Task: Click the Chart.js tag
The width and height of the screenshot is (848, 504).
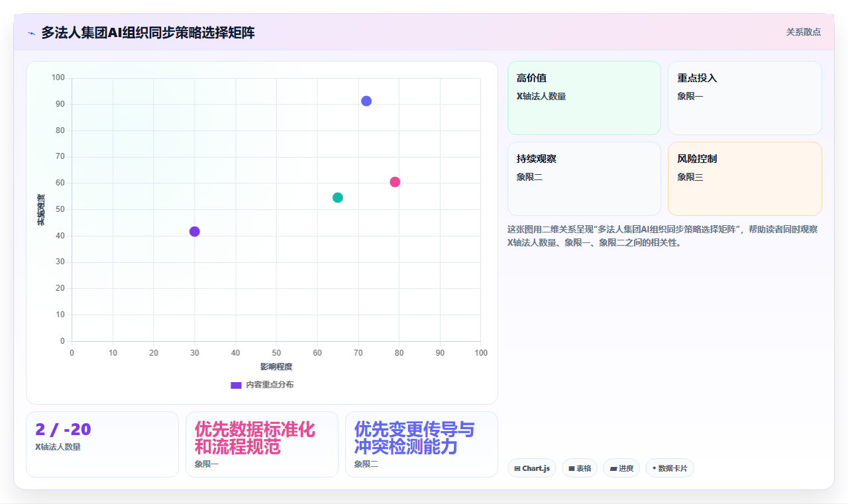Action: point(531,468)
